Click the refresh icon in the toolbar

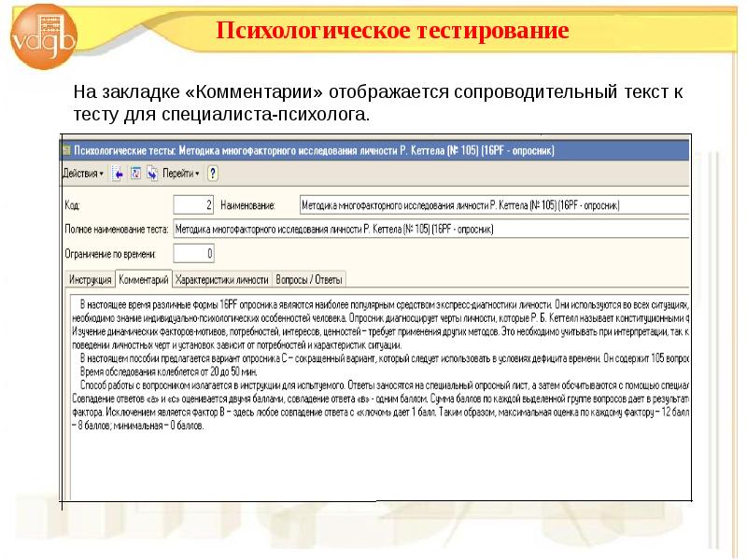[x=134, y=173]
